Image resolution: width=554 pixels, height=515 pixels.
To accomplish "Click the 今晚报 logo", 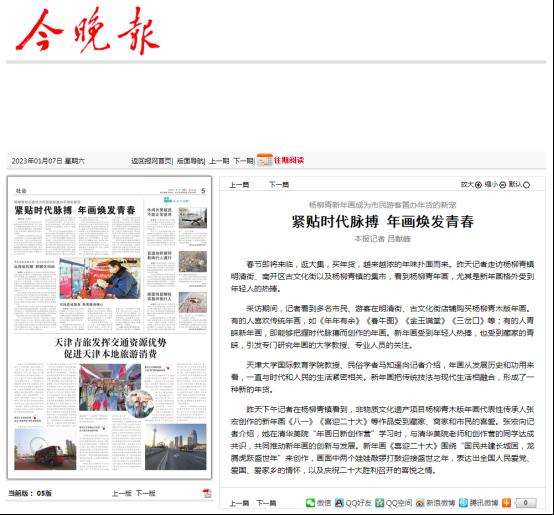I will pyautogui.click(x=88, y=31).
